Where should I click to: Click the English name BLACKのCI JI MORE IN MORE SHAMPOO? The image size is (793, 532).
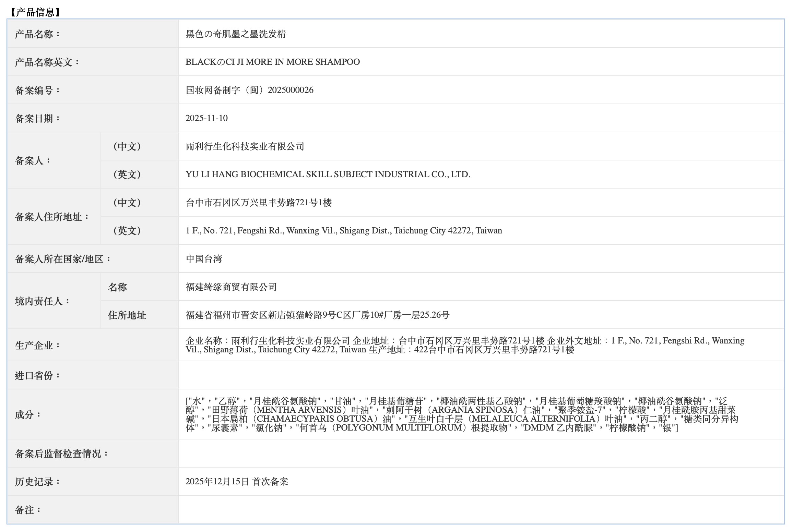click(x=272, y=62)
